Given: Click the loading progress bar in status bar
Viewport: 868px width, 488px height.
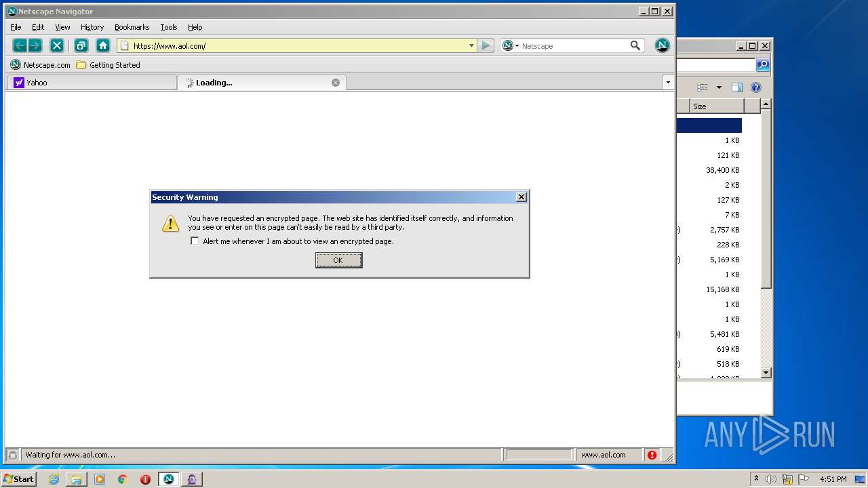Looking at the screenshot, I should tap(539, 455).
